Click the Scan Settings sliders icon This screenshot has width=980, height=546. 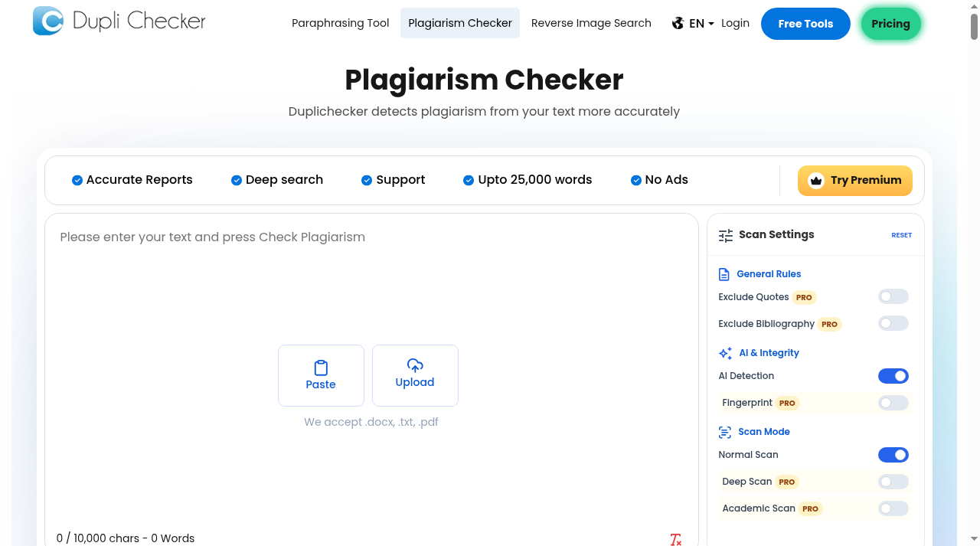click(x=726, y=235)
